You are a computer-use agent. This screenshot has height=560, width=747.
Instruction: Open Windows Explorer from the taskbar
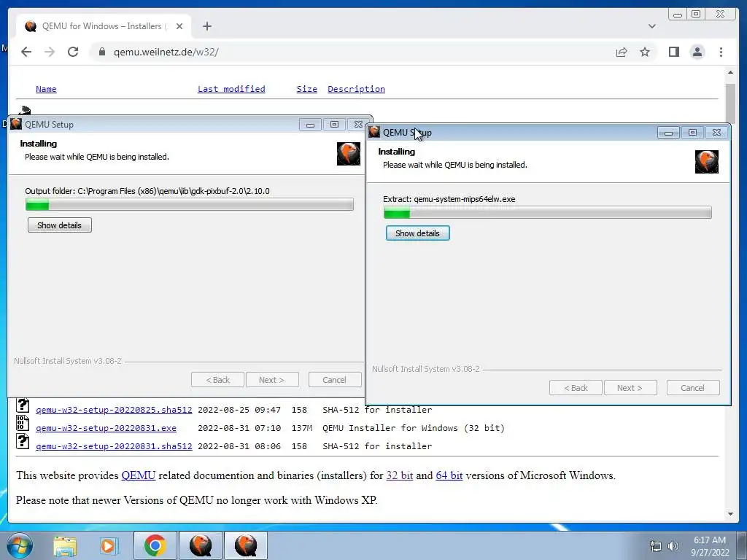(65, 545)
